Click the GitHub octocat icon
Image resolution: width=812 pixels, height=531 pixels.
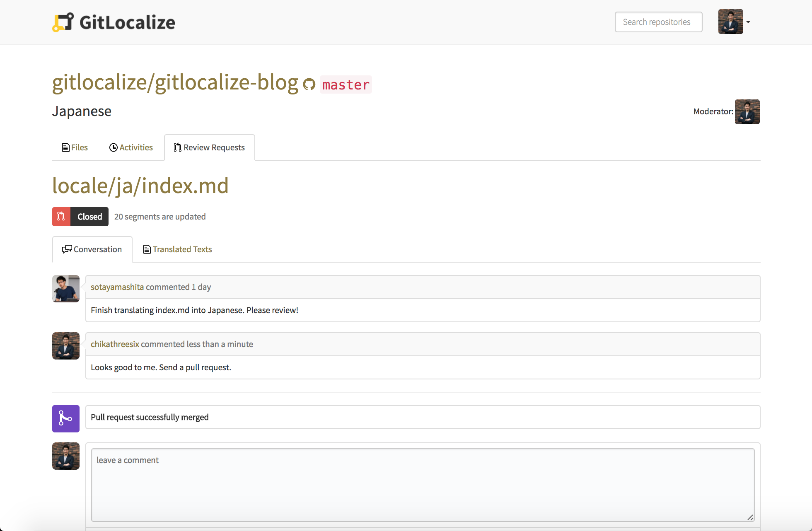click(x=309, y=84)
